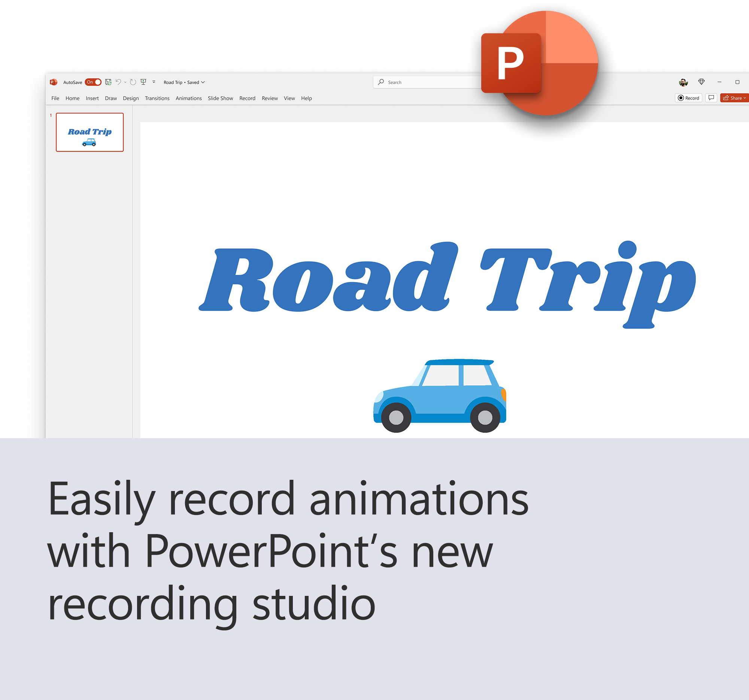
Task: Click the quick access toolbar customize arrow
Action: point(152,82)
